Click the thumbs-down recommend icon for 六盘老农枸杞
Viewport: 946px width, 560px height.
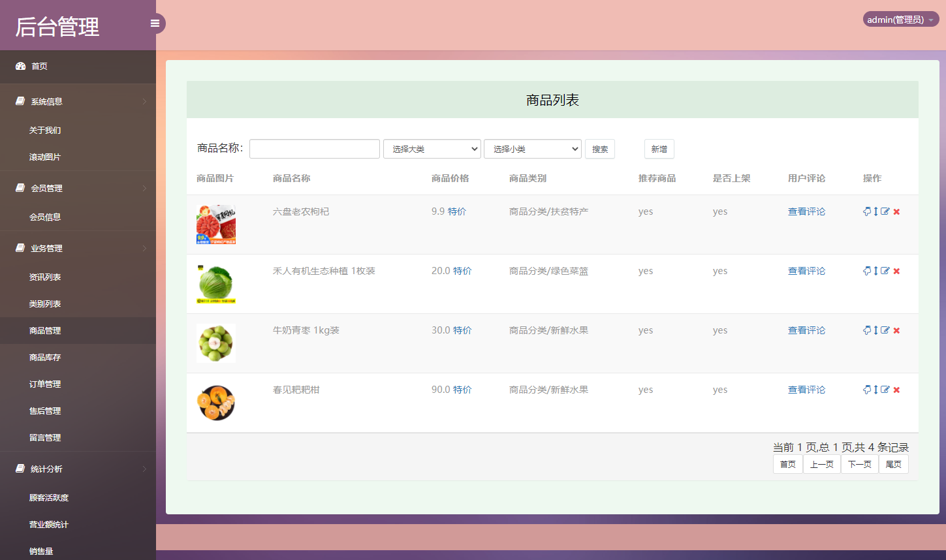pyautogui.click(x=867, y=211)
